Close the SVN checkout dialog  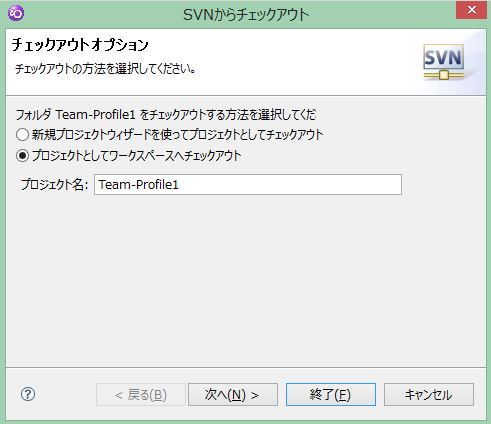click(471, 10)
